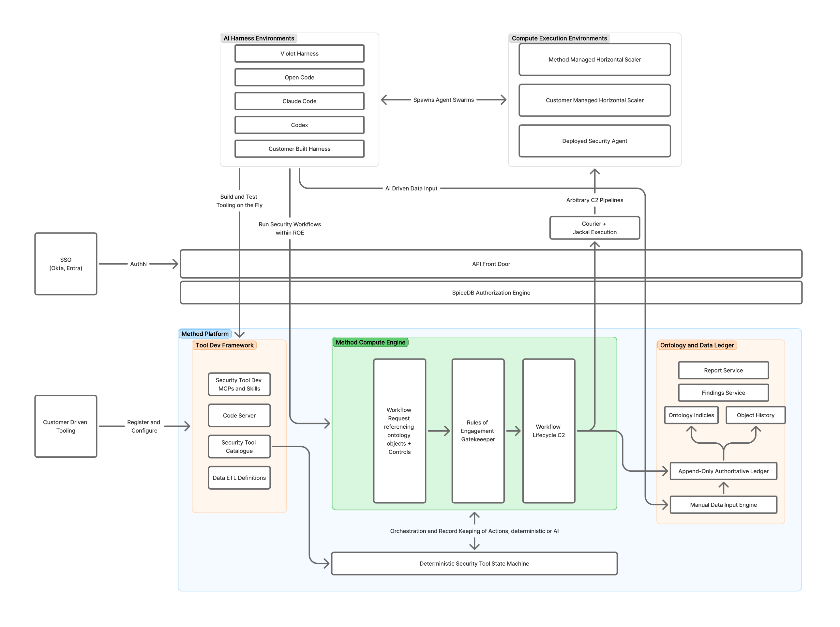Click the Open Code box
This screenshot has width=840, height=627.
pyautogui.click(x=299, y=77)
